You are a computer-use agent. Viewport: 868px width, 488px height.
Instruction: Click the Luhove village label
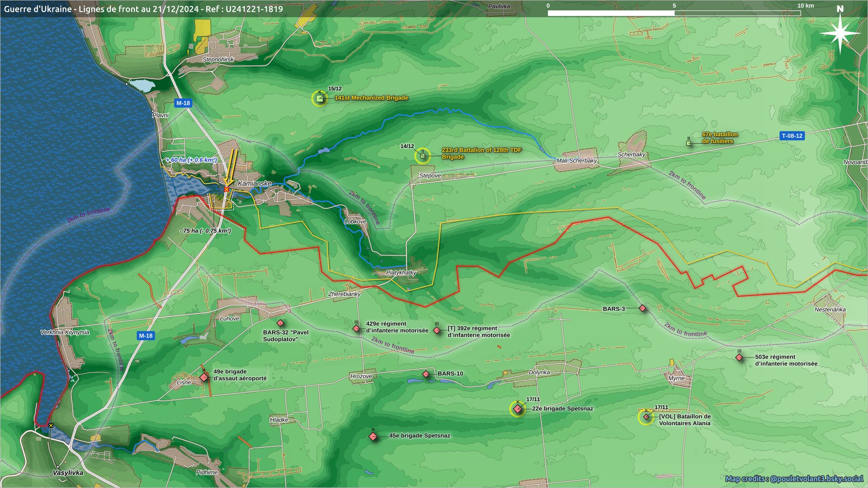pos(230,319)
